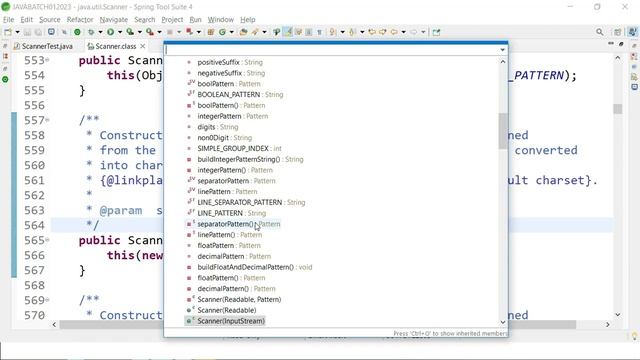This screenshot has width=640, height=360.
Task: Open the Debug dropdown arrow
Action: (100, 32)
